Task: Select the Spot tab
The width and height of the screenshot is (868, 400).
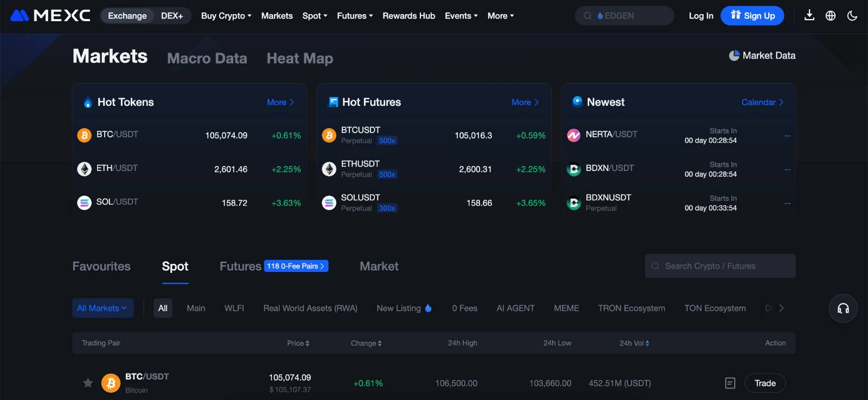Action: click(175, 266)
